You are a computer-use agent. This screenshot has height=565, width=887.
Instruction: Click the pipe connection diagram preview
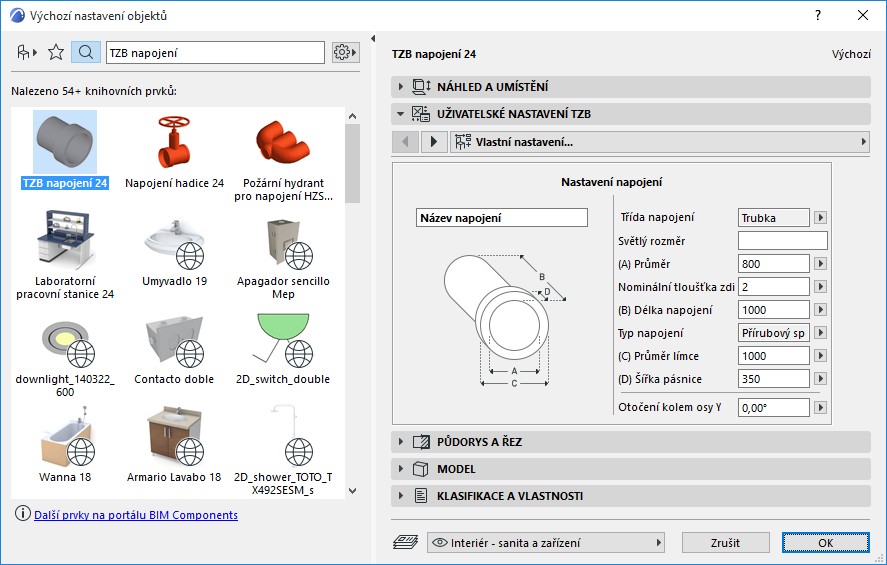point(505,321)
